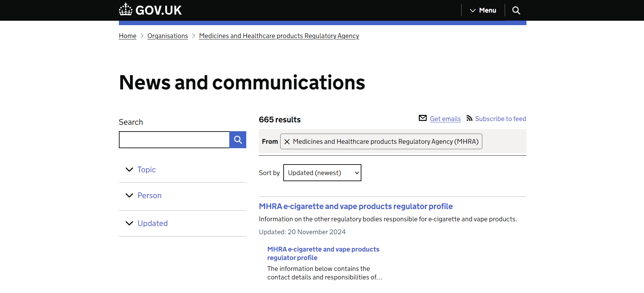Open the header search magnifier icon
The width and height of the screenshot is (644, 293).
[516, 10]
